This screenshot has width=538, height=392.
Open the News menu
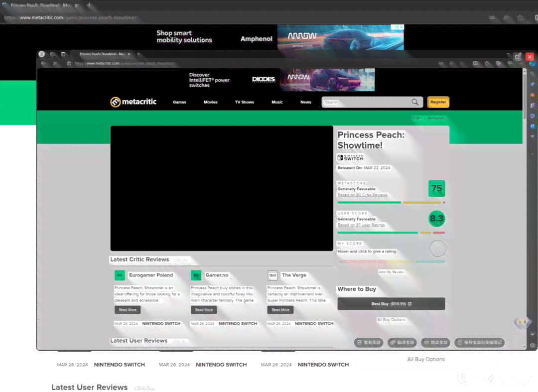pos(306,102)
